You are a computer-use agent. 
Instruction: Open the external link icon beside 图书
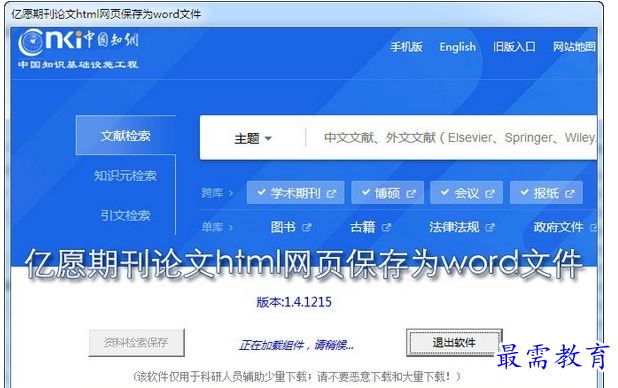click(x=307, y=228)
